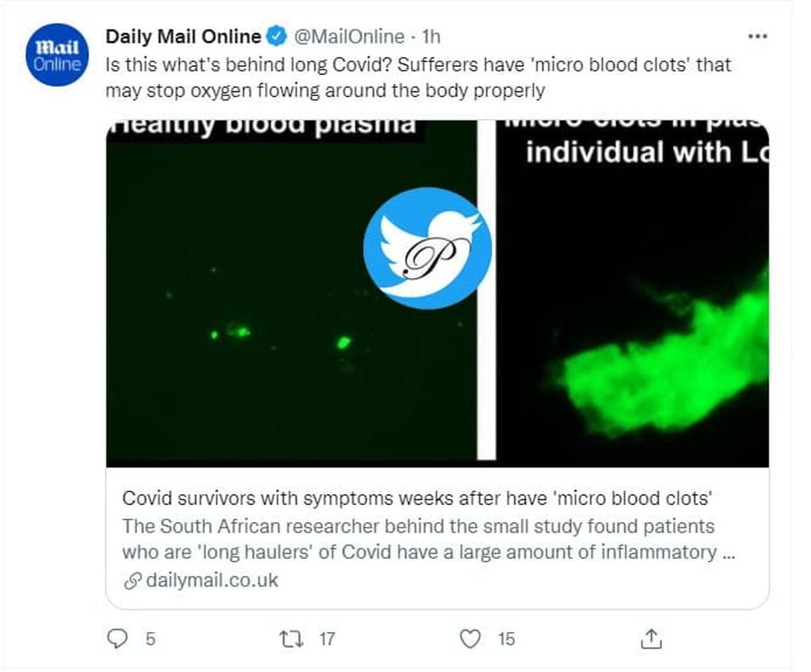
Task: Open the Daily Mail Online display name
Action: 183,36
